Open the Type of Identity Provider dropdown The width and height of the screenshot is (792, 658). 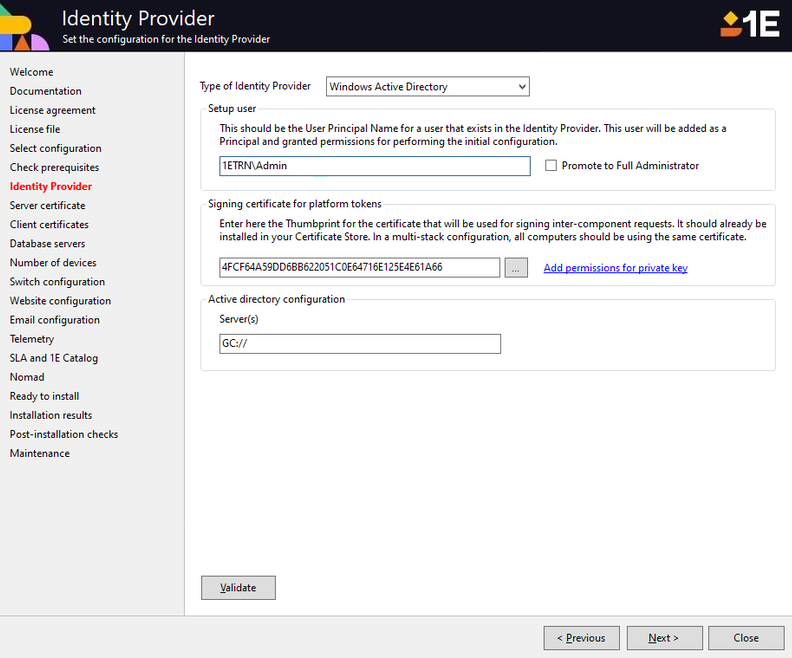(x=428, y=87)
